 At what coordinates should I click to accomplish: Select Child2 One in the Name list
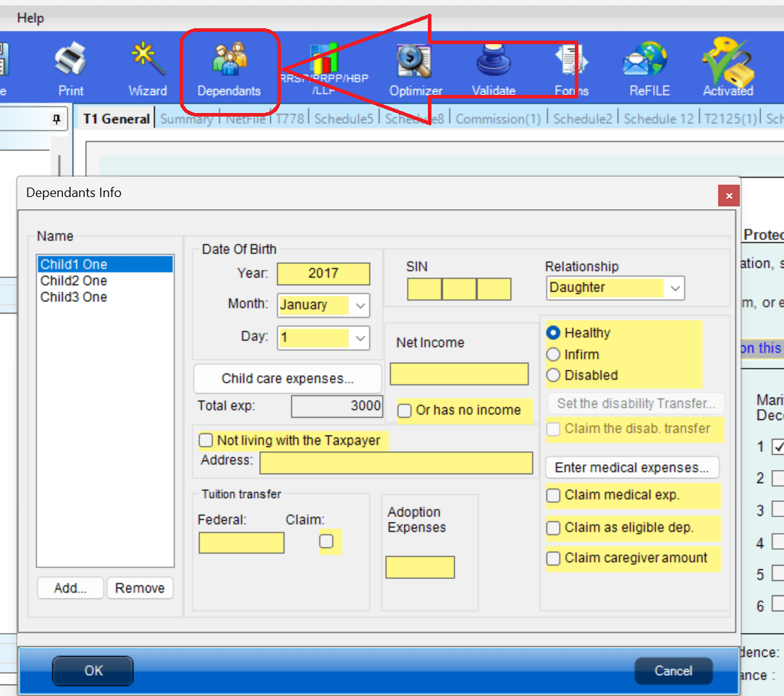74,281
